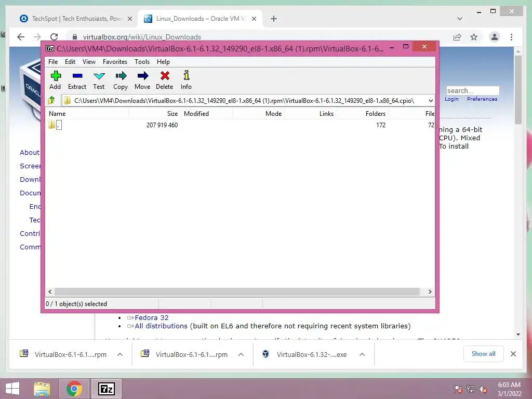Open the File menu in 7-Zip
The height and width of the screenshot is (399, 532).
53,62
